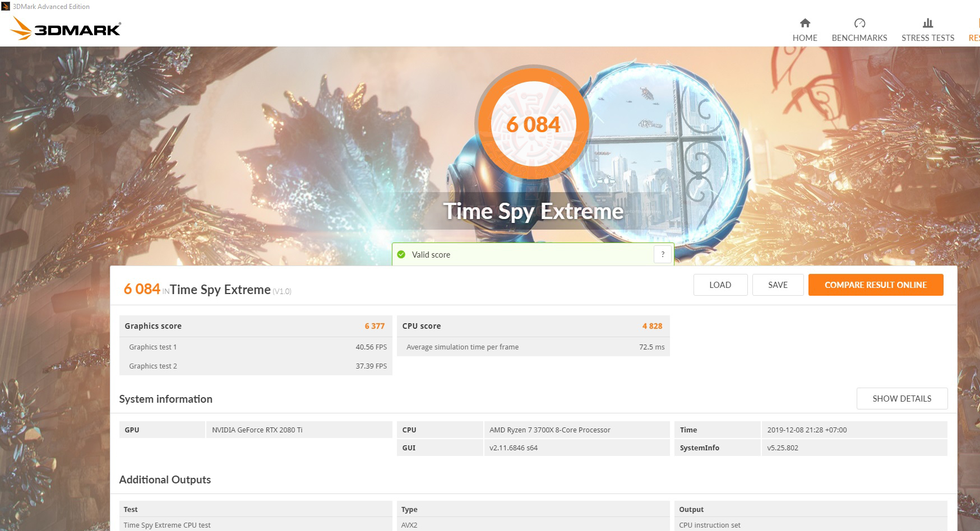Click the (V1.0) version label
Viewport: 980px width, 531px height.
tap(282, 291)
